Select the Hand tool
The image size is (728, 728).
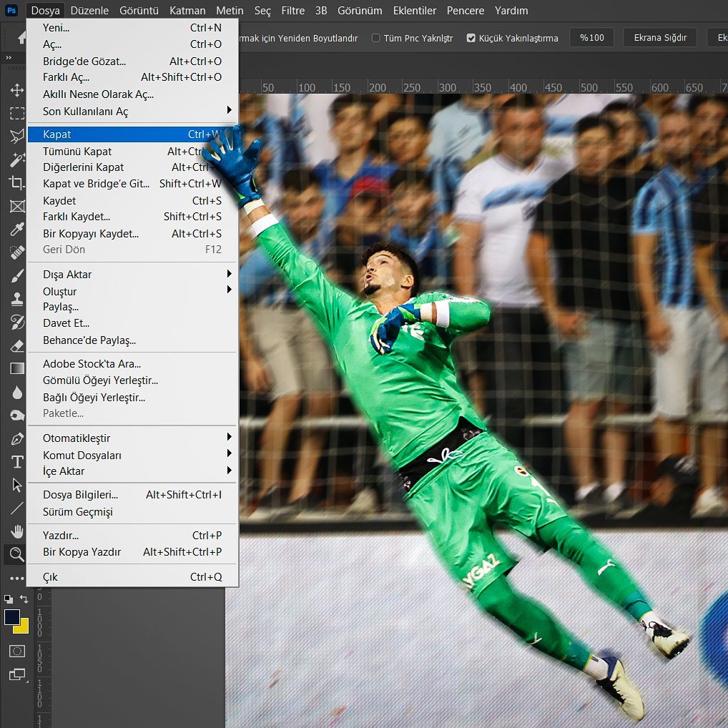click(17, 531)
